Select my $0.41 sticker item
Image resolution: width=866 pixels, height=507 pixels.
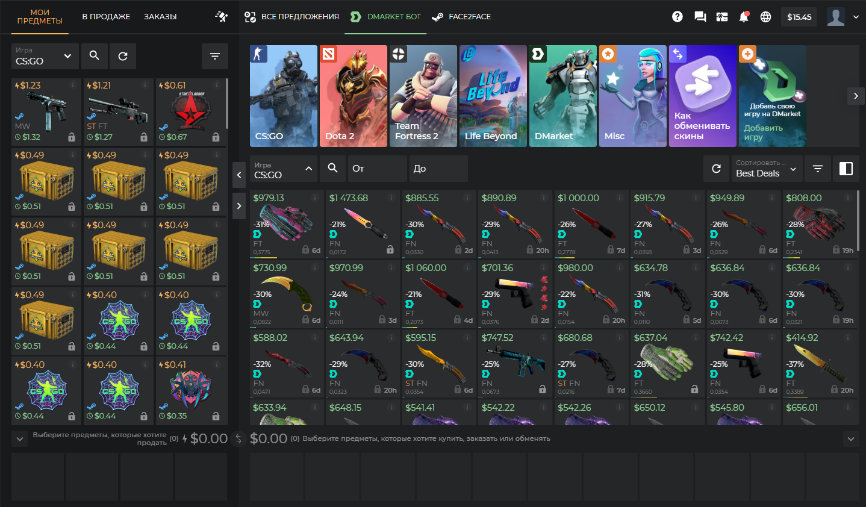tap(191, 390)
